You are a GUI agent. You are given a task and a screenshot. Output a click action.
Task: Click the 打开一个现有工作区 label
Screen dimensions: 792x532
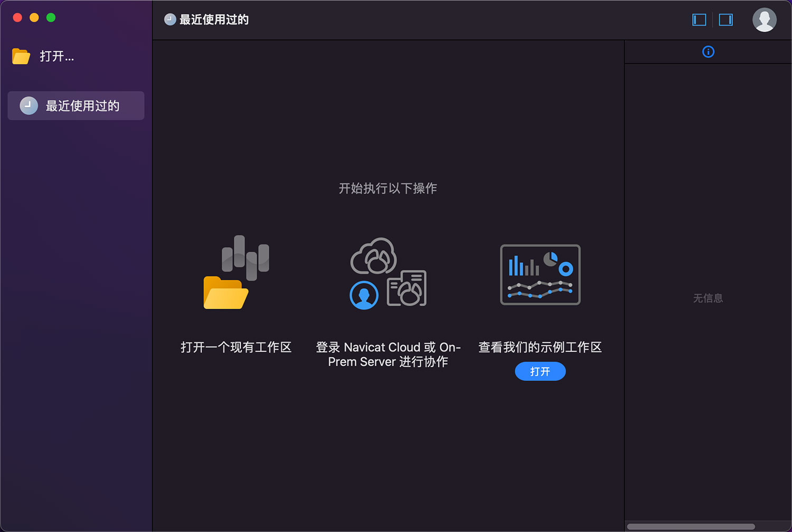236,347
